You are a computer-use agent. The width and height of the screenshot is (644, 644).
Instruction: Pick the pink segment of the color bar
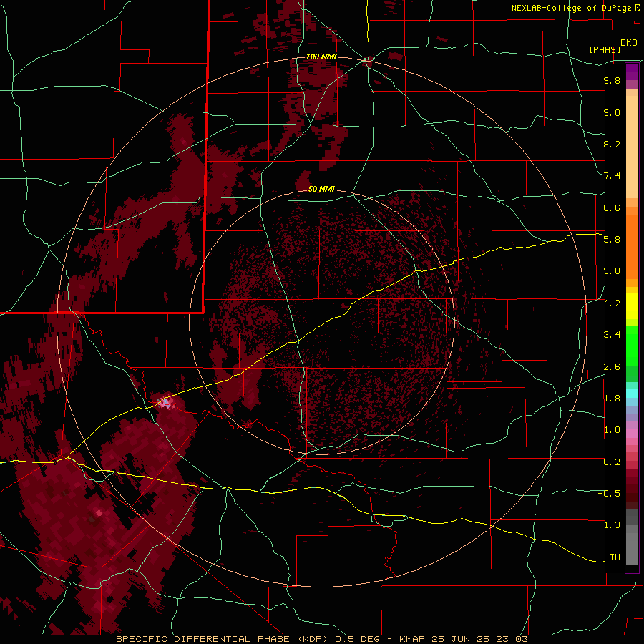tap(632, 434)
